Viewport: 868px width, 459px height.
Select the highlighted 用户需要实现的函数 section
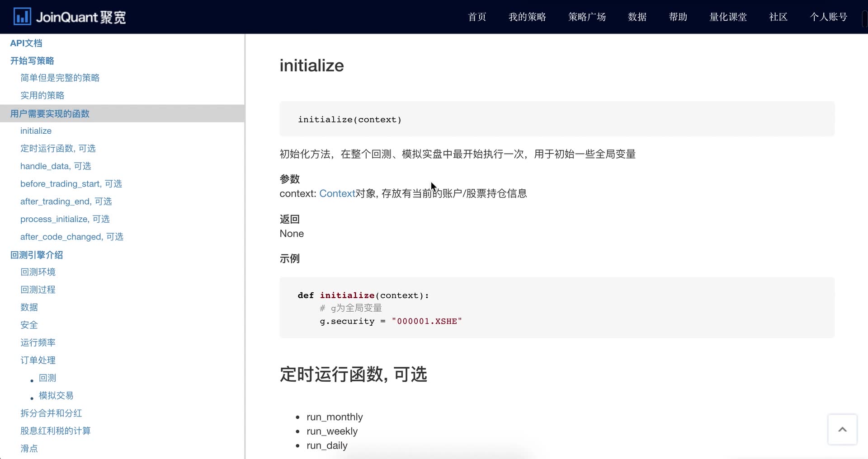(x=122, y=113)
